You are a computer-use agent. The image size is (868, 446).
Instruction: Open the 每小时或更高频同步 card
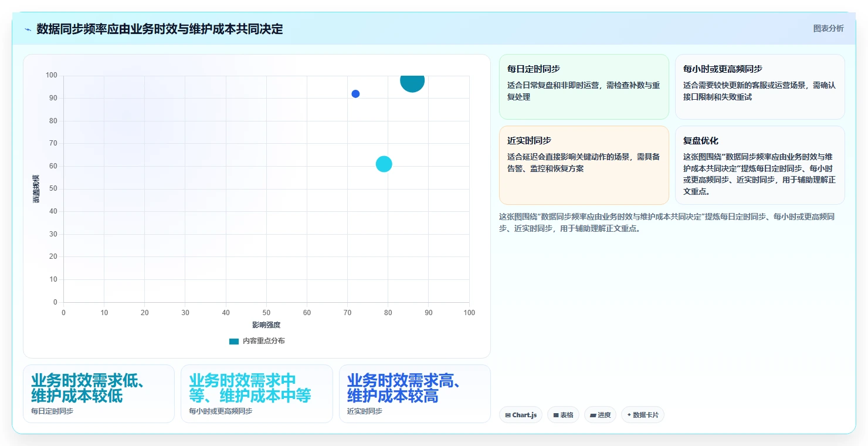tap(759, 87)
